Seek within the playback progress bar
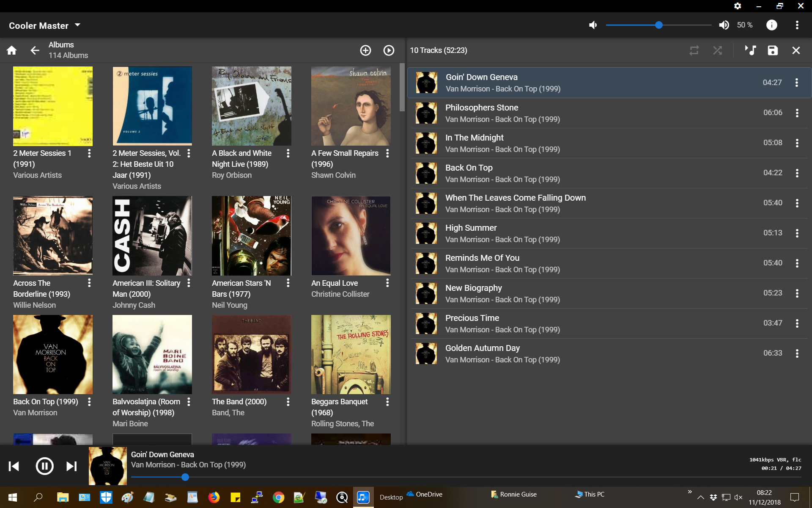812x508 pixels. [466, 477]
